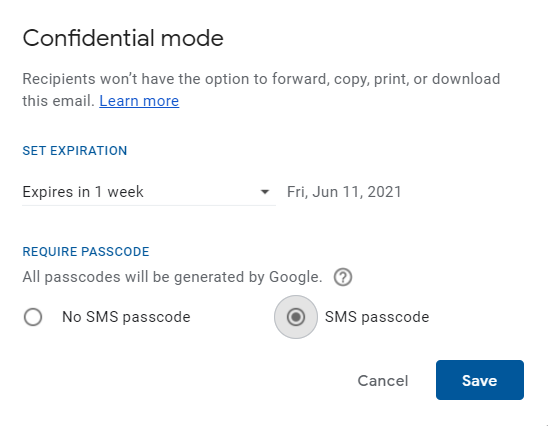Click the word 'download' in the description
This screenshot has width=548, height=426.
pos(466,79)
